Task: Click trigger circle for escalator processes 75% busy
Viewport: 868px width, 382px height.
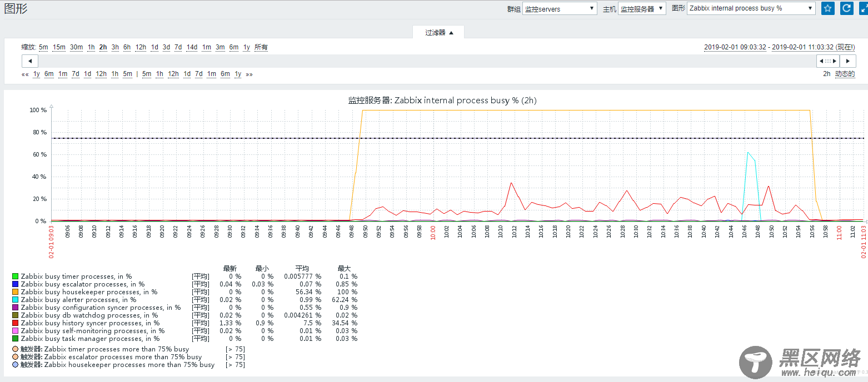Action: pos(15,357)
